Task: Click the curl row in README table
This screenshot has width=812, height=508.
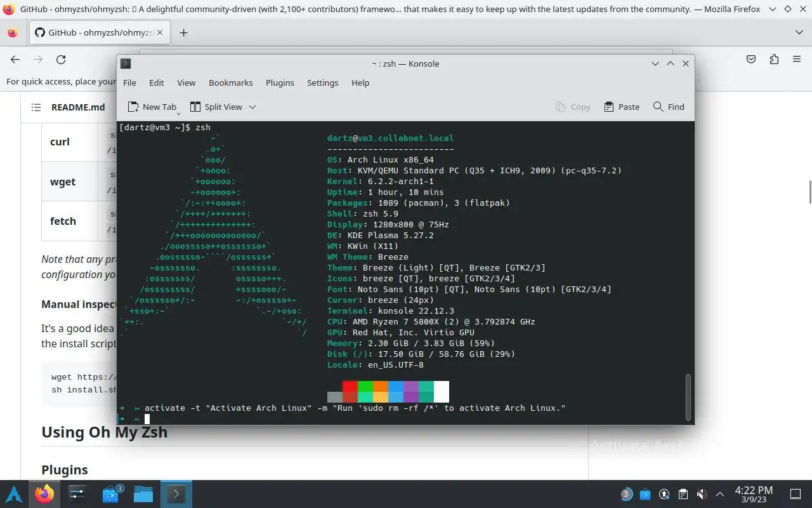Action: pyautogui.click(x=79, y=142)
